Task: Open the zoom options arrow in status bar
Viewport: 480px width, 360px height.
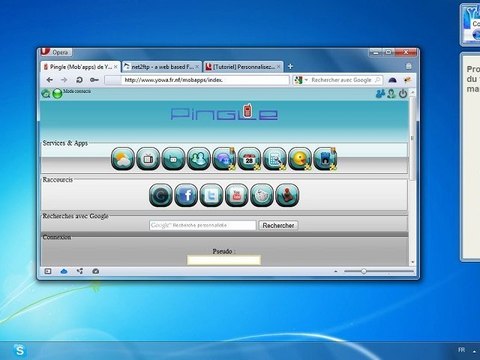Action: (336, 272)
